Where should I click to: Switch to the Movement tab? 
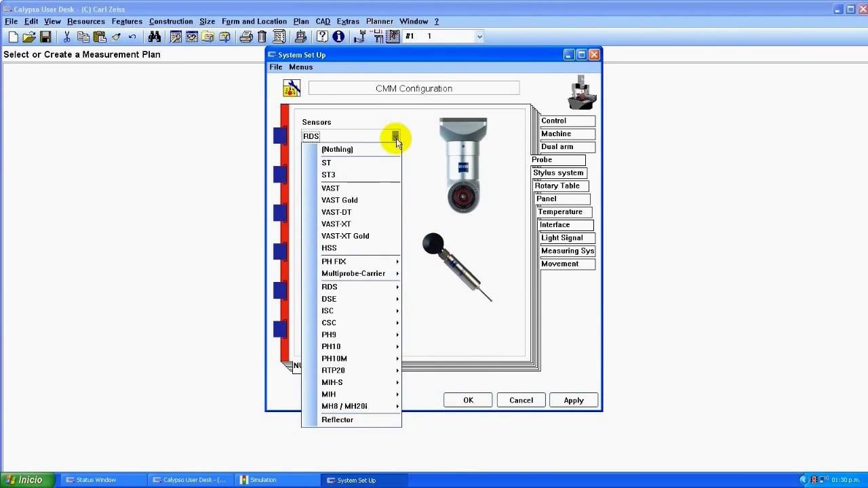coord(568,264)
